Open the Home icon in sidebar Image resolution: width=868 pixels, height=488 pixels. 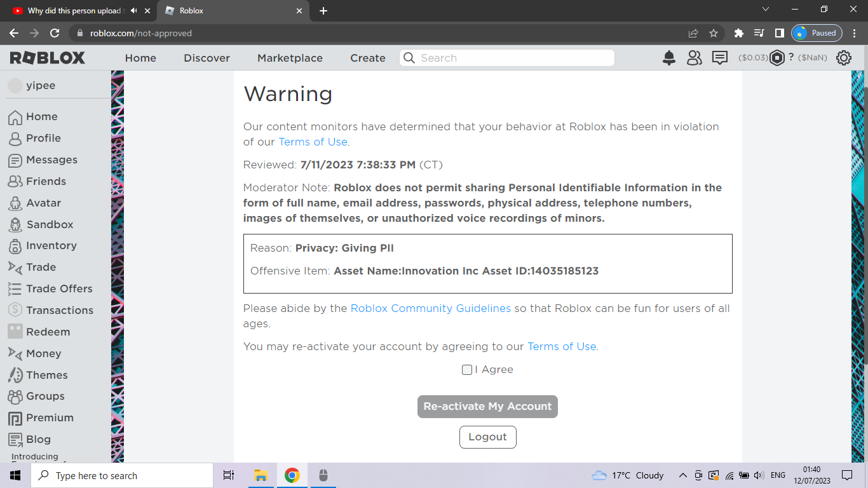coord(15,117)
